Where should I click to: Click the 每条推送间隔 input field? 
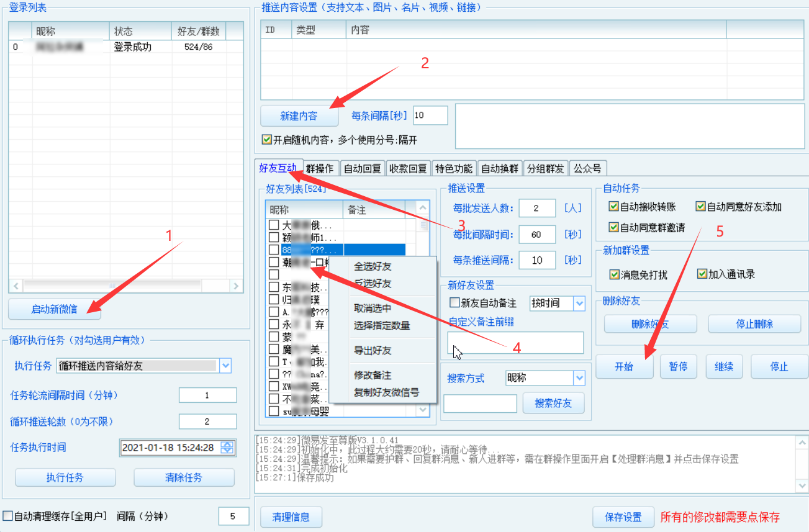[537, 260]
